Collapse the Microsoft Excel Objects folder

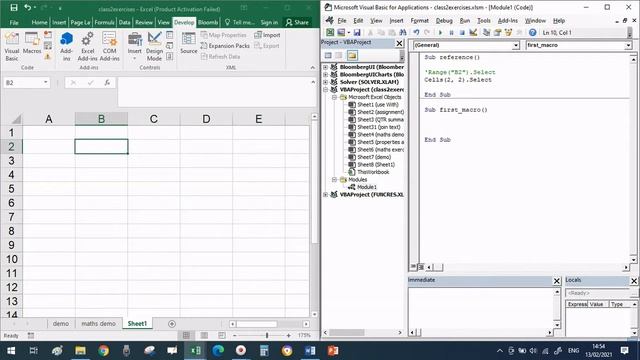pos(334,97)
